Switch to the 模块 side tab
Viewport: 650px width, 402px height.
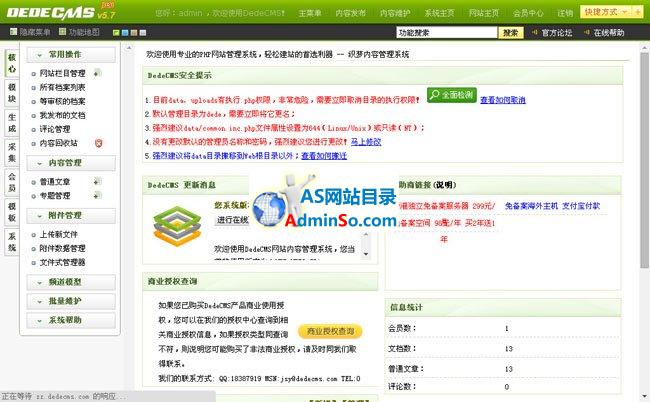12,93
